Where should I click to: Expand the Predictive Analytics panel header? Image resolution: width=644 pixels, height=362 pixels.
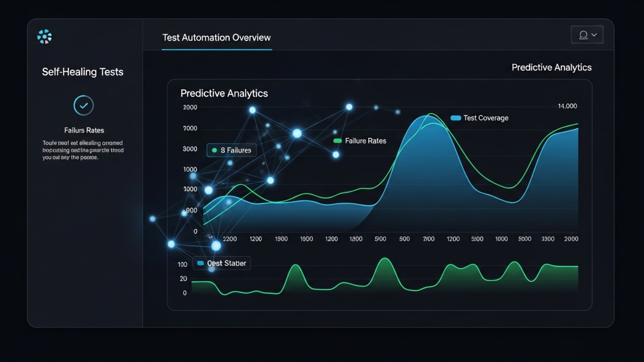tap(224, 93)
